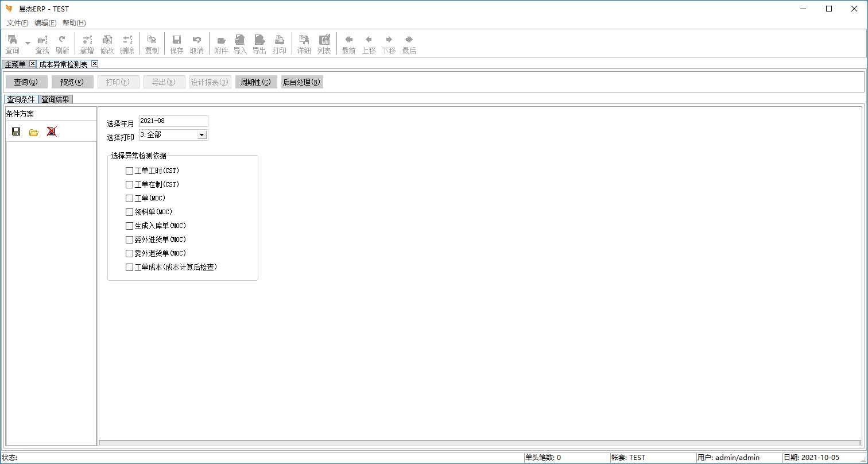Save the condition scheme with floppy icon

(x=16, y=132)
